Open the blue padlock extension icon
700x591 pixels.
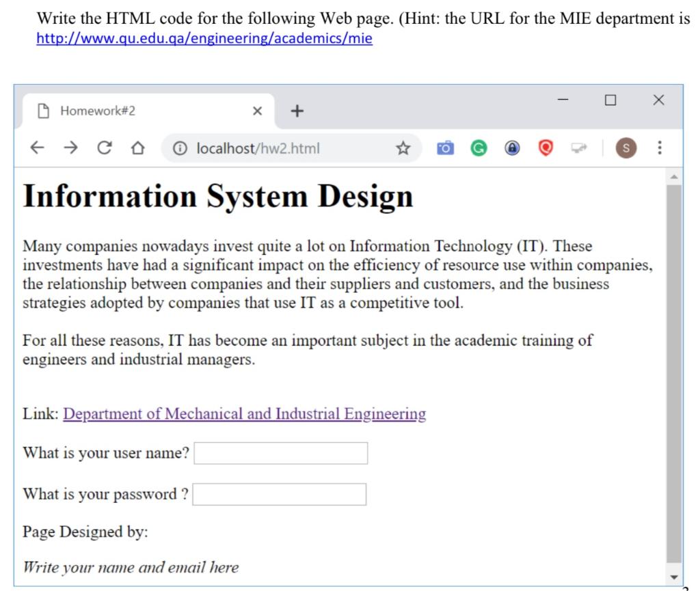coord(512,148)
